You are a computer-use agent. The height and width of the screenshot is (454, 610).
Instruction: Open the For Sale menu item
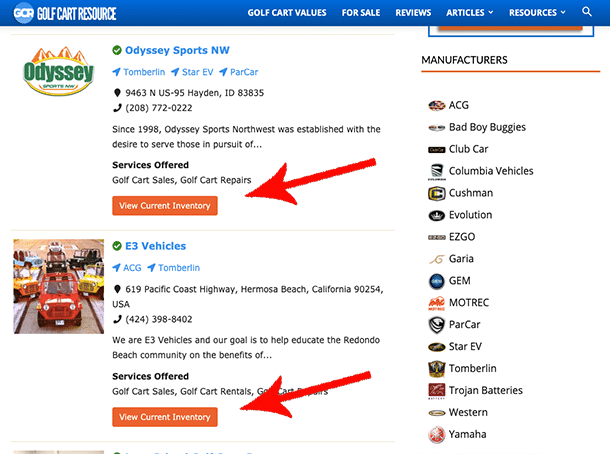point(361,13)
